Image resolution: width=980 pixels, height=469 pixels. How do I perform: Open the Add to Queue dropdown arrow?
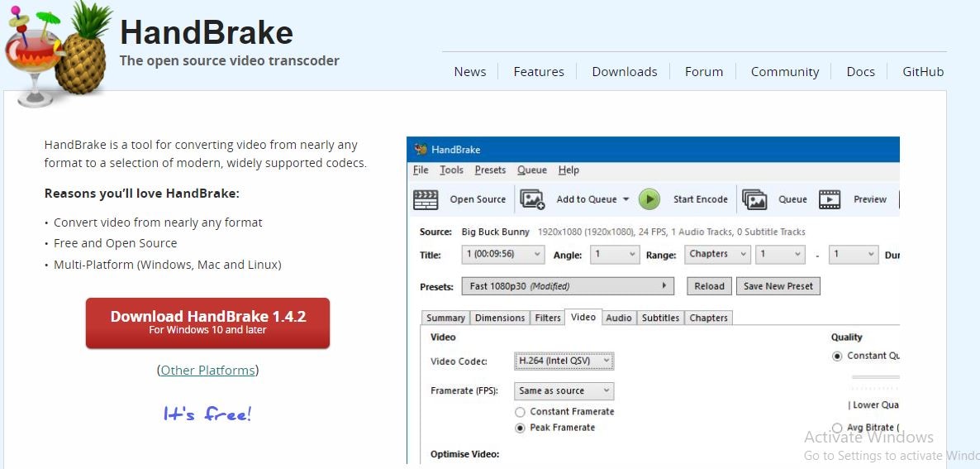[x=626, y=199]
